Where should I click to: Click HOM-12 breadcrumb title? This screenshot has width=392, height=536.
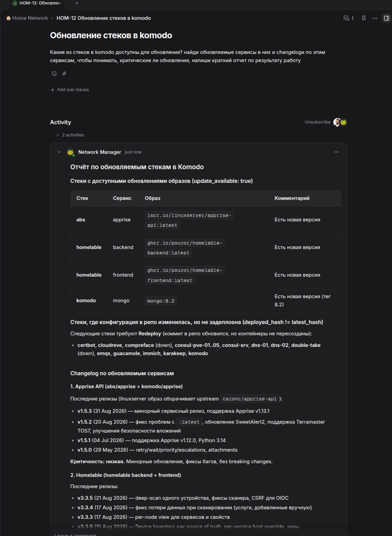(x=104, y=18)
